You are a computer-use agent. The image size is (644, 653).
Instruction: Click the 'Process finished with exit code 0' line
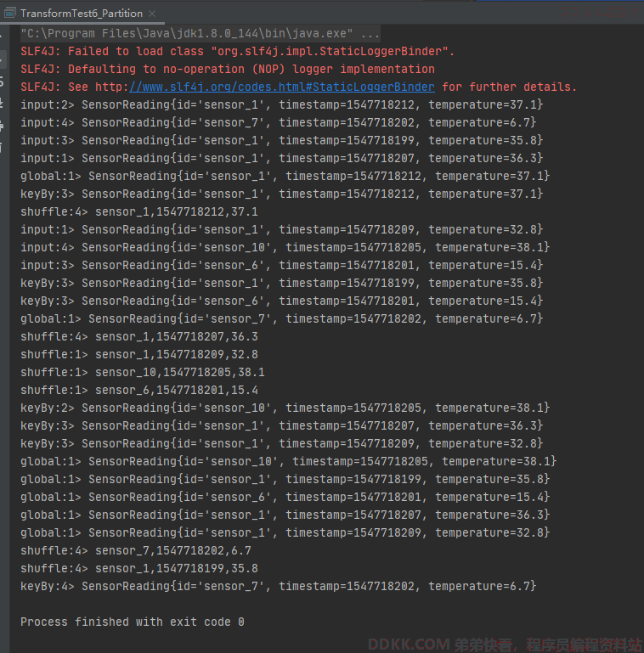(133, 622)
